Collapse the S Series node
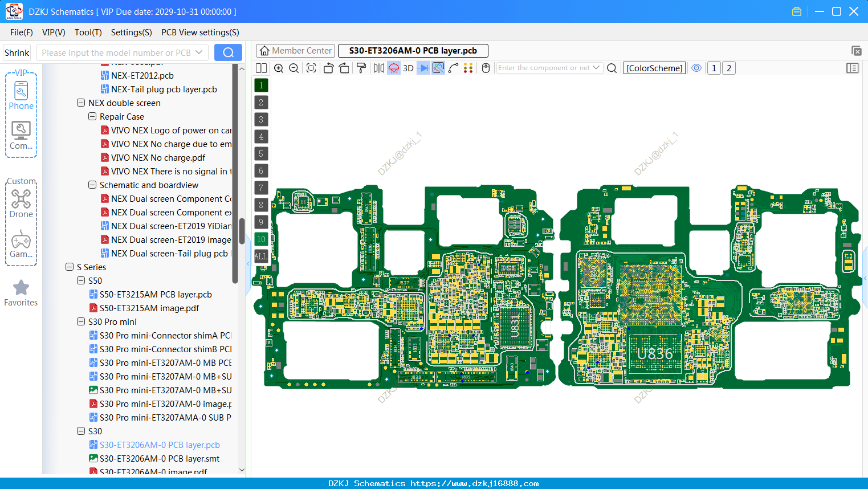 point(70,267)
